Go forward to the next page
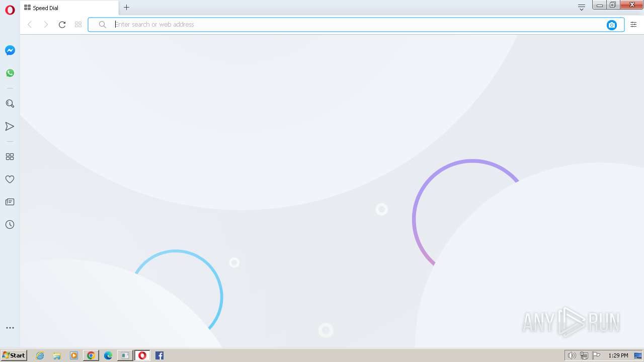The image size is (644, 362). tap(46, 24)
